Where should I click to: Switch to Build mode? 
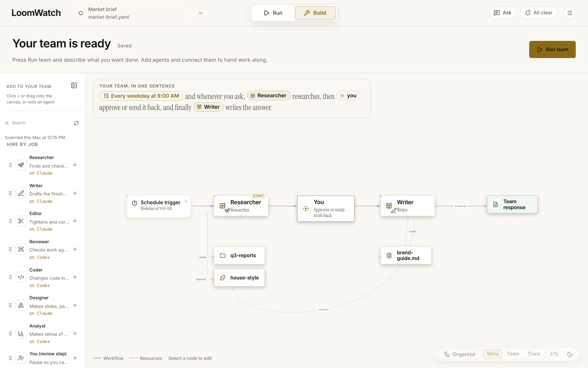[315, 13]
